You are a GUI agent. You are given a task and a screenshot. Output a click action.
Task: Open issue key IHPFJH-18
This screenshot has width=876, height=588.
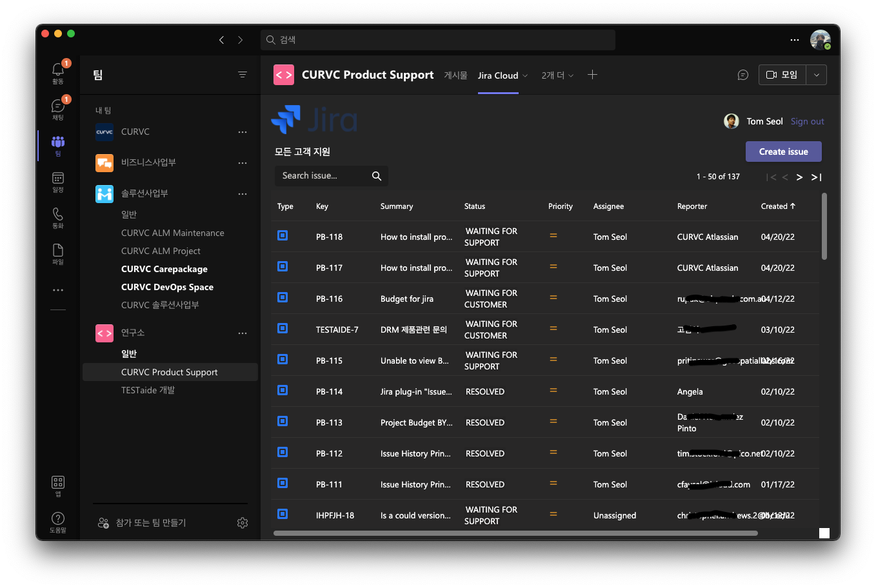pyautogui.click(x=335, y=515)
